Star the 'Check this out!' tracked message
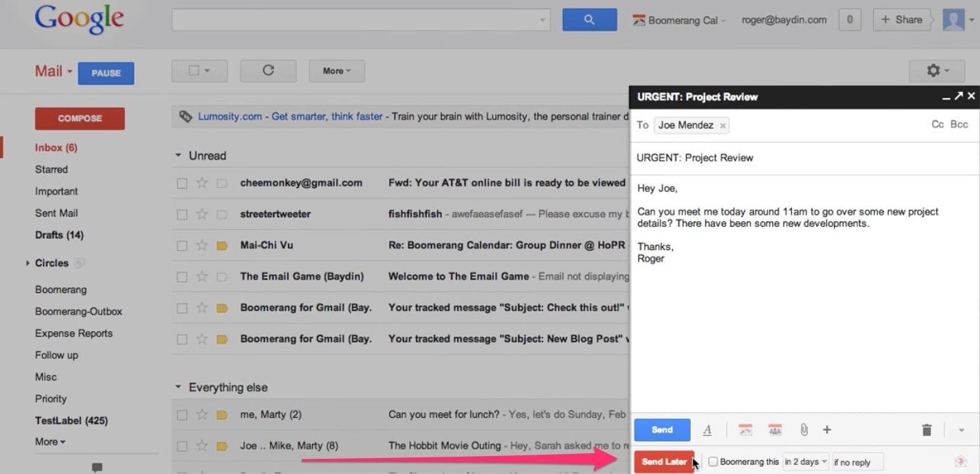Viewport: 980px width, 474px height. pyautogui.click(x=202, y=308)
